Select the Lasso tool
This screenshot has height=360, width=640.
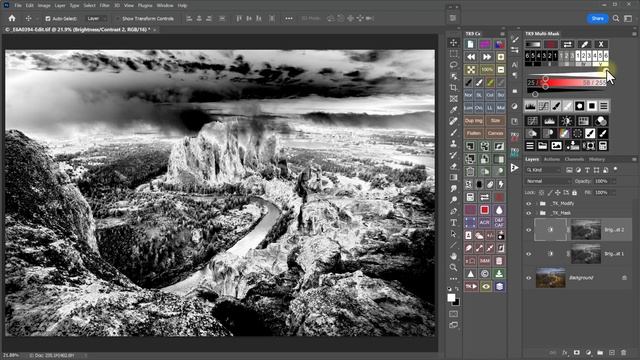453,65
